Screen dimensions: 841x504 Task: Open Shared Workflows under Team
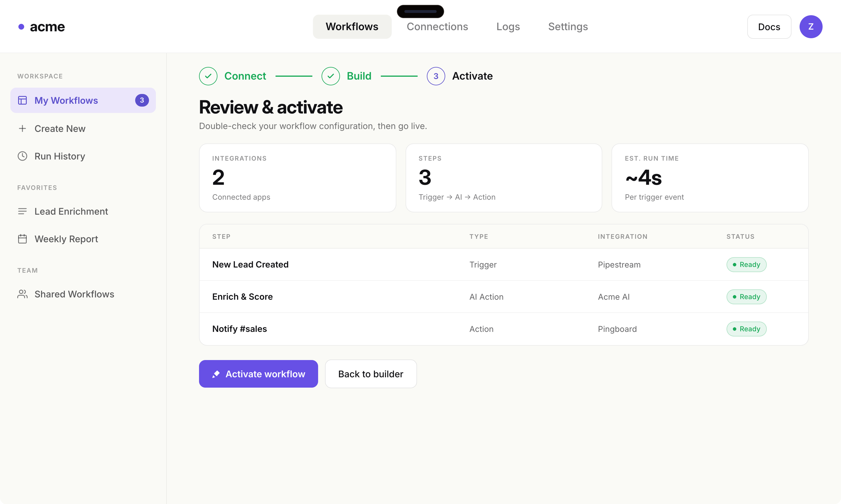83,294
